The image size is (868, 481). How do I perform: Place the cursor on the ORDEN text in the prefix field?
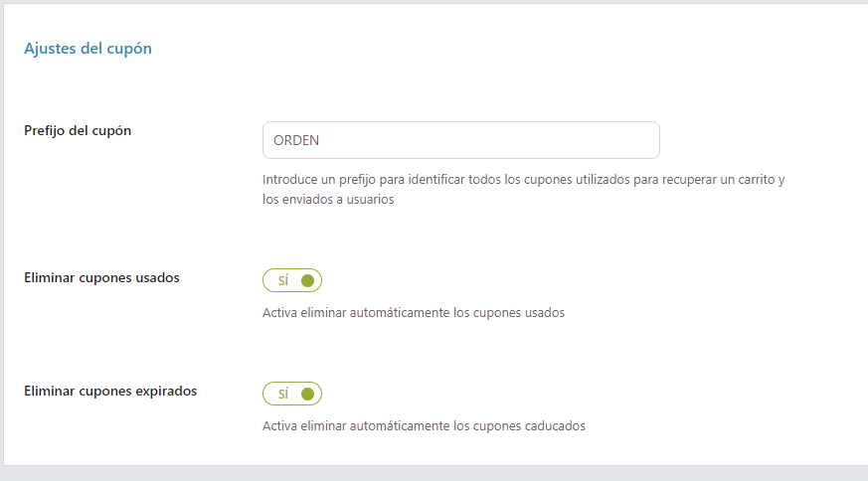coord(295,140)
